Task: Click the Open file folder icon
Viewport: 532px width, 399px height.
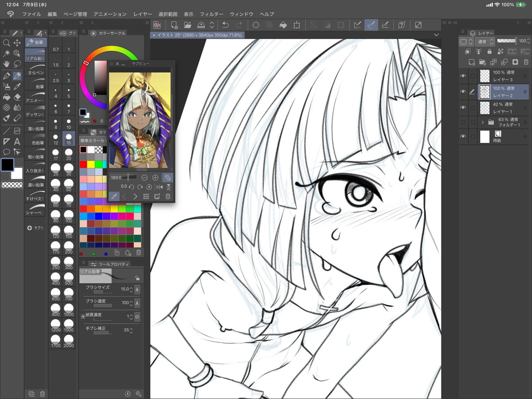Action: click(x=188, y=25)
